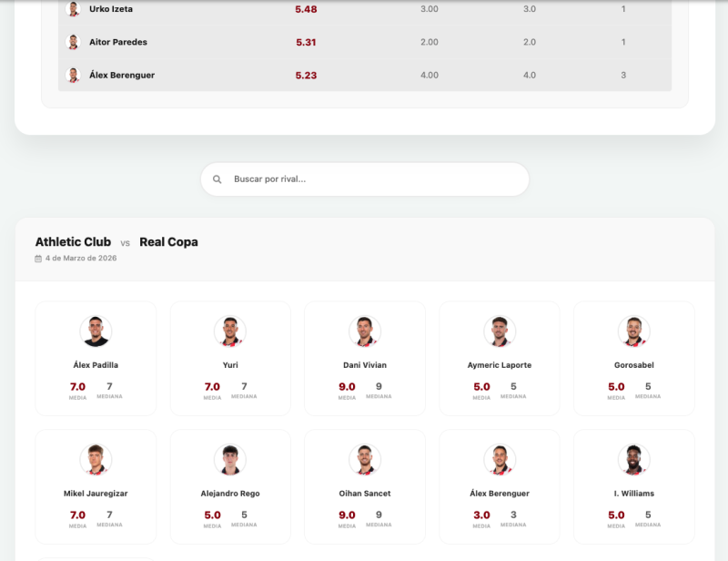Click the Athletic Club team heading
The image size is (728, 561).
[73, 241]
